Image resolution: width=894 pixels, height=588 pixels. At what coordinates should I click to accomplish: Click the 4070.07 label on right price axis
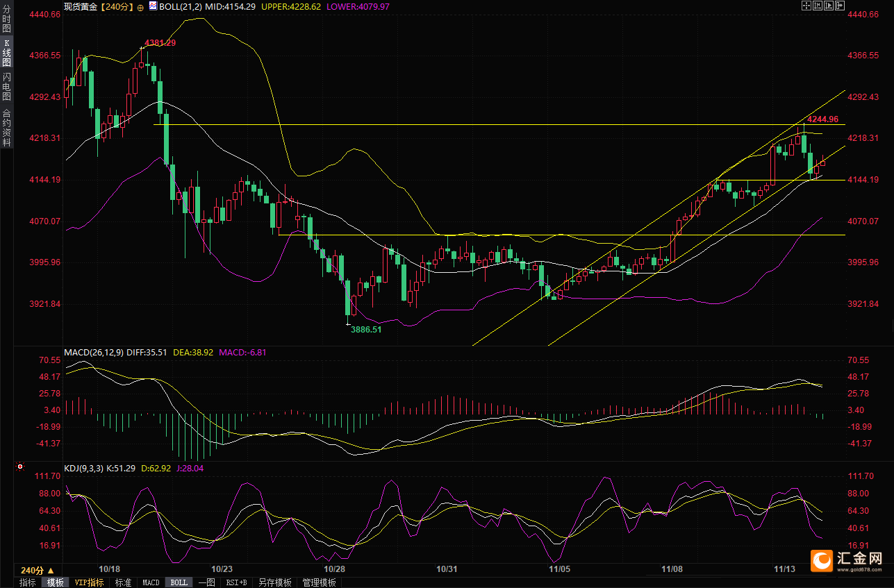(x=865, y=221)
